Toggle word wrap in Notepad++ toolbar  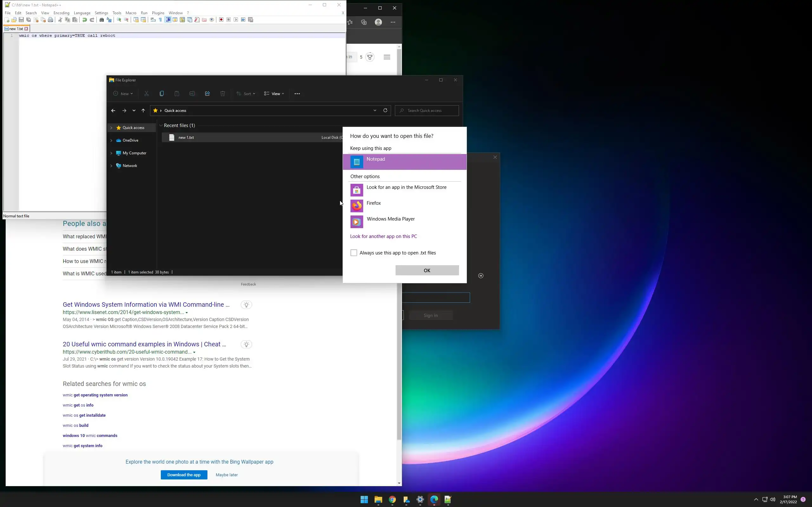(153, 20)
